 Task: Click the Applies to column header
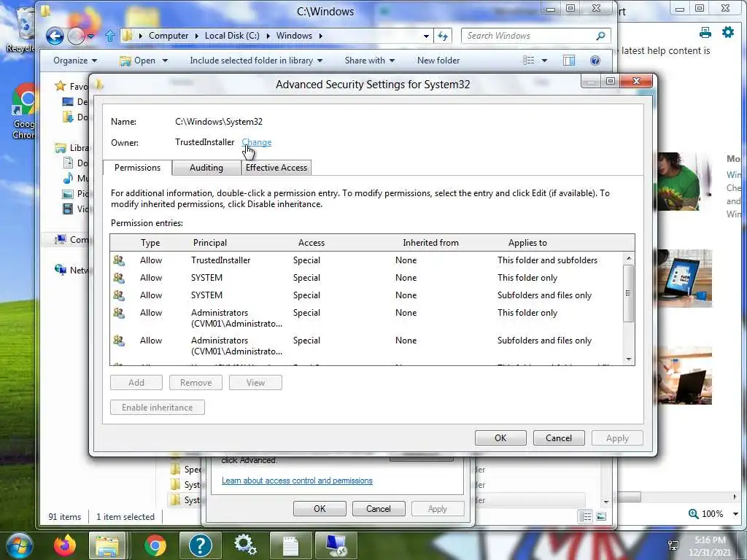[x=527, y=242]
